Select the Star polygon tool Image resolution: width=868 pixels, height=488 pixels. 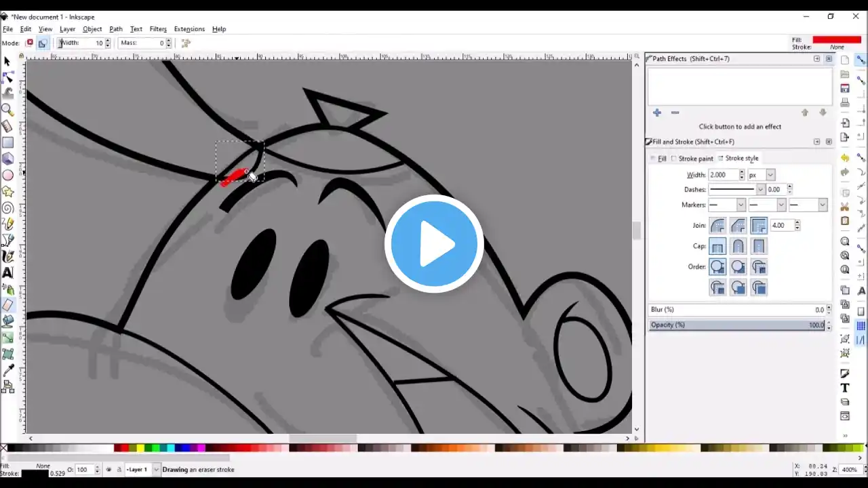pyautogui.click(x=7, y=191)
